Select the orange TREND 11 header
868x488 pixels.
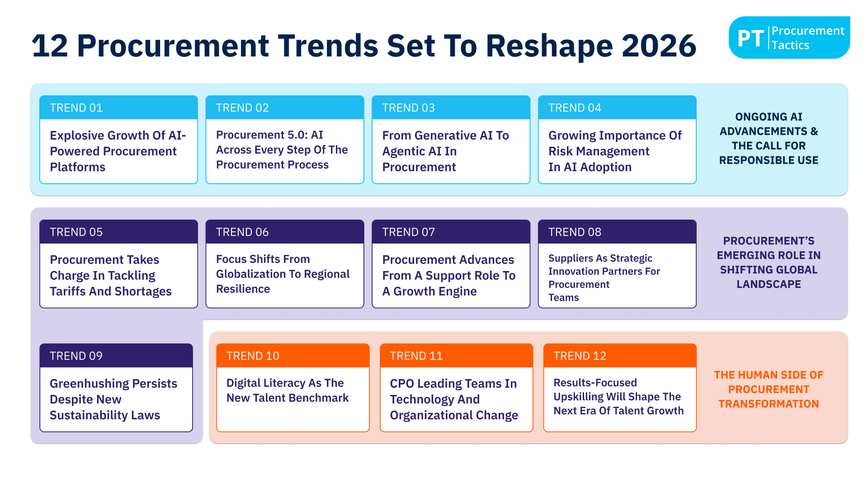(x=456, y=356)
